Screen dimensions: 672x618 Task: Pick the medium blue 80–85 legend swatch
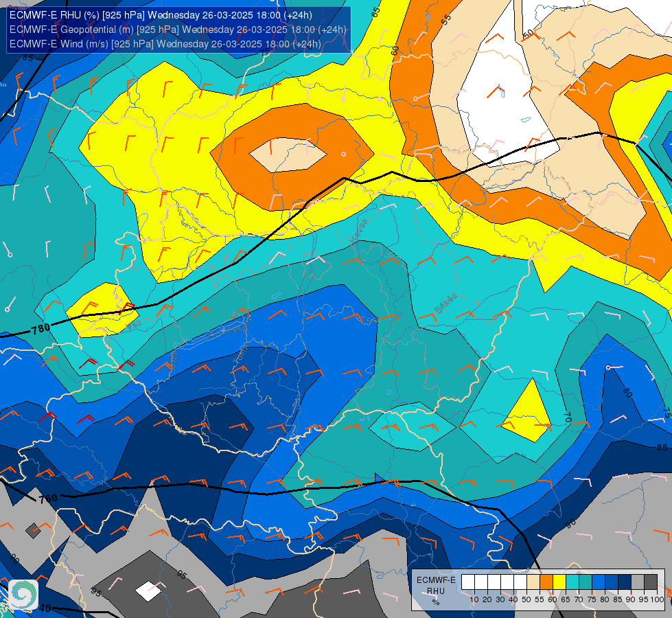(612, 582)
